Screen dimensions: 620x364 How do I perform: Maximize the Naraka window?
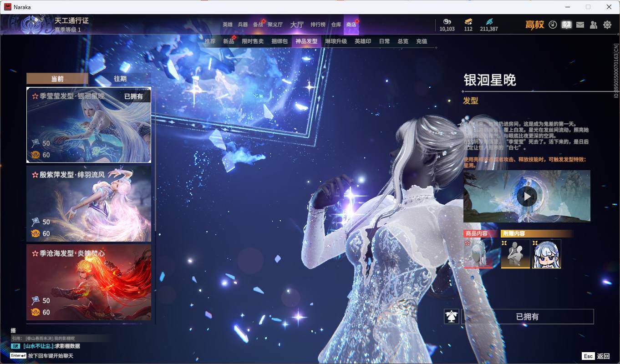tap(588, 7)
